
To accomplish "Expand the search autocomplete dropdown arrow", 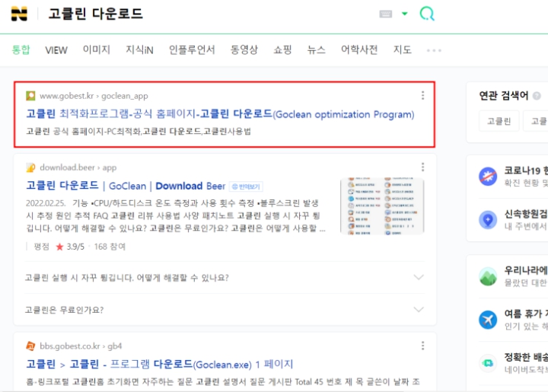I will 405,14.
